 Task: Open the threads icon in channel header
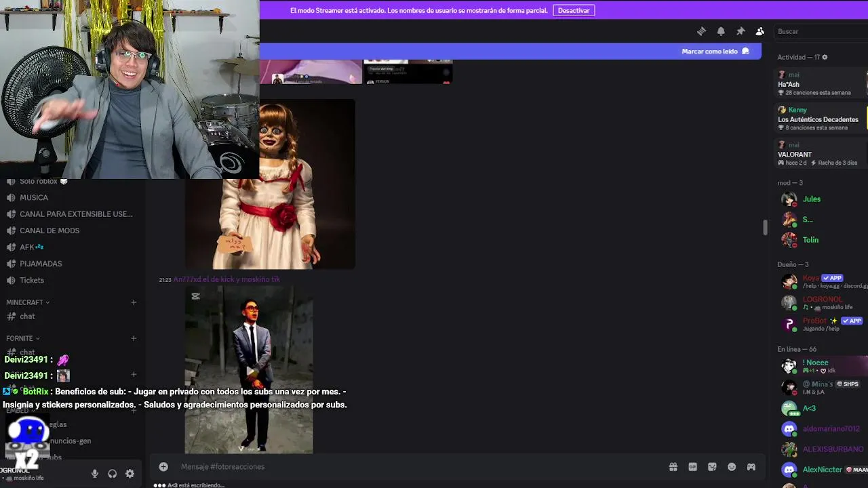pyautogui.click(x=701, y=31)
